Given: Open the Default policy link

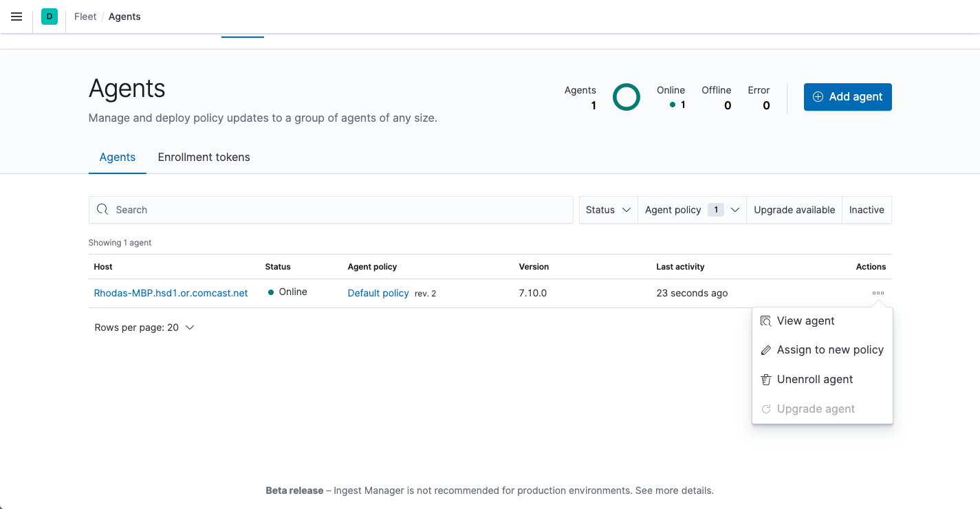Looking at the screenshot, I should 378,293.
